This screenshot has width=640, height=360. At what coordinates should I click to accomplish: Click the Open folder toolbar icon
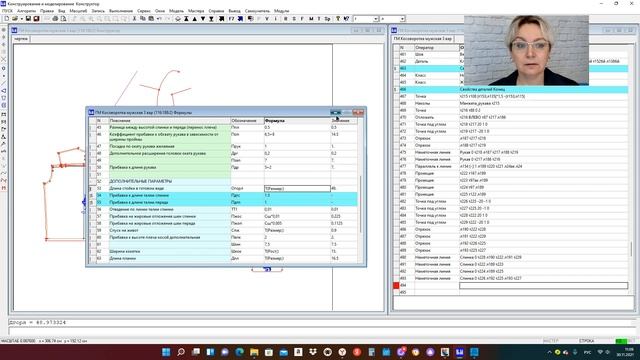[x=15, y=19]
